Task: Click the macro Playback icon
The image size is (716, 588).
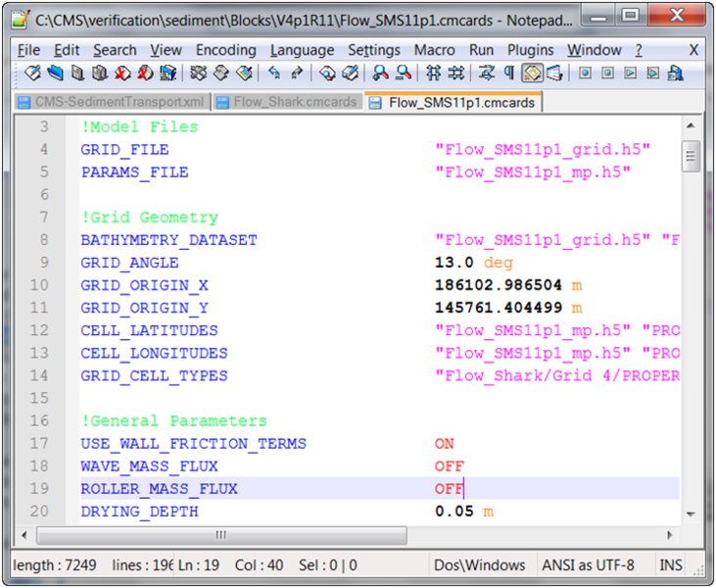Action: point(630,73)
